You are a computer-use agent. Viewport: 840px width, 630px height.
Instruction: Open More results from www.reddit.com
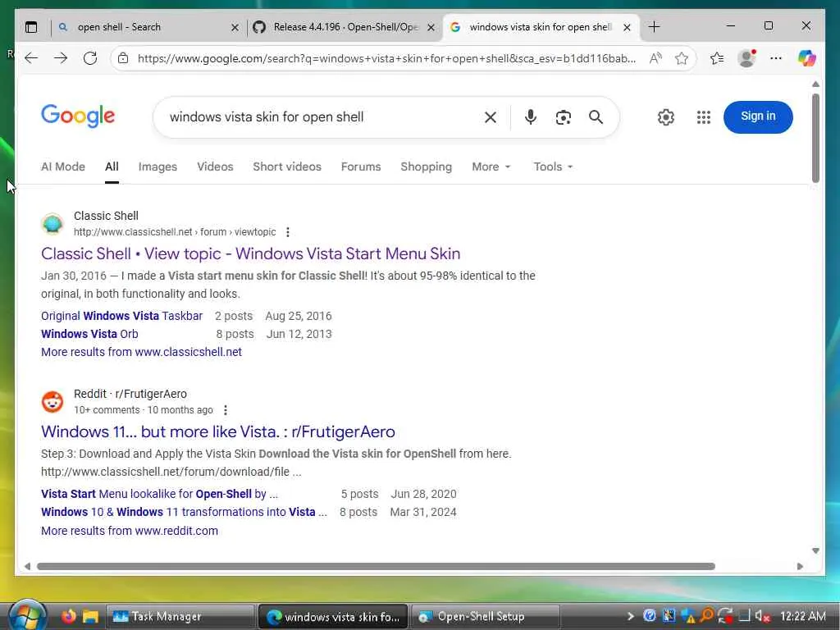click(130, 531)
